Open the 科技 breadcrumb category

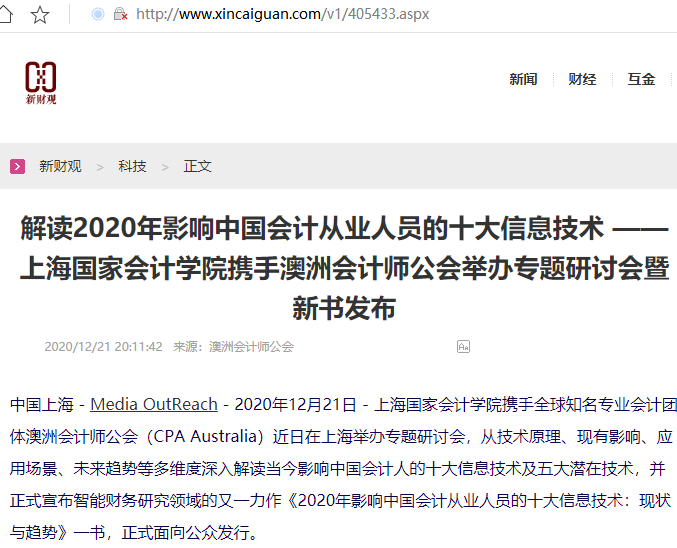pyautogui.click(x=132, y=167)
